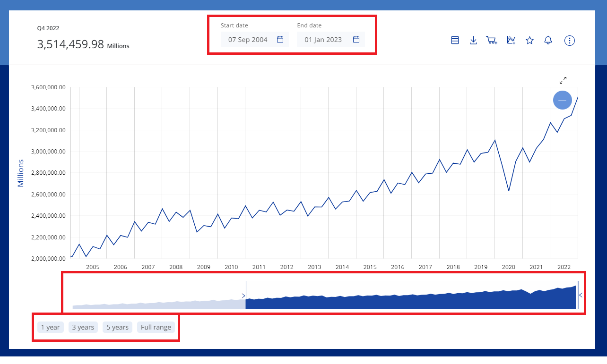The width and height of the screenshot is (607, 364).
Task: Open the table view icon
Action: 455,41
